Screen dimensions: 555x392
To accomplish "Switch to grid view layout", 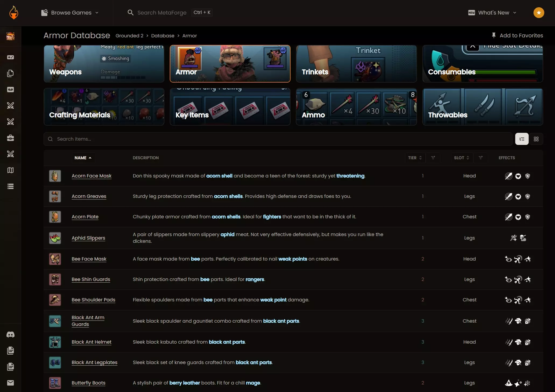I will [536, 139].
